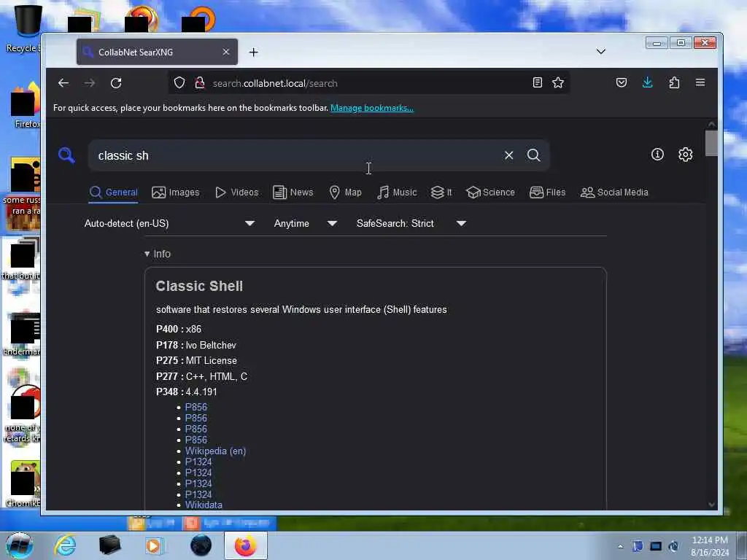
Task: Open the extensions puzzle icon
Action: coord(674,83)
